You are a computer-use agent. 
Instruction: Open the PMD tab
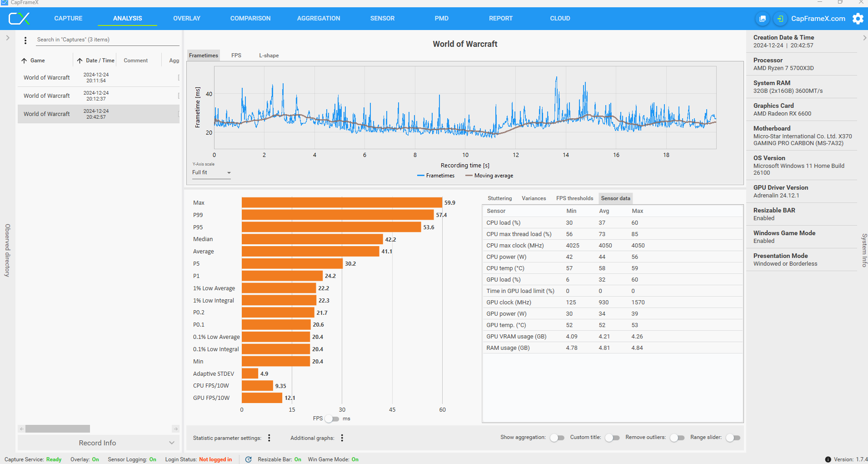coord(441,19)
